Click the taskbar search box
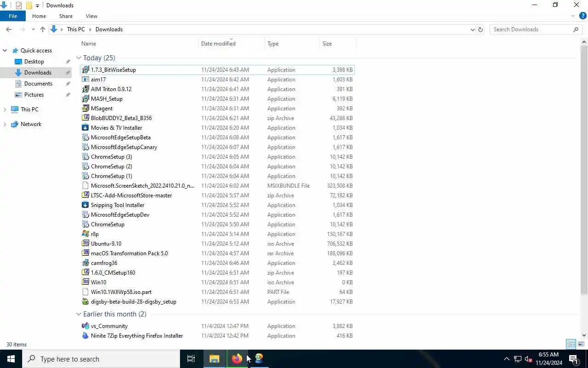The width and height of the screenshot is (588, 368). pos(101,359)
